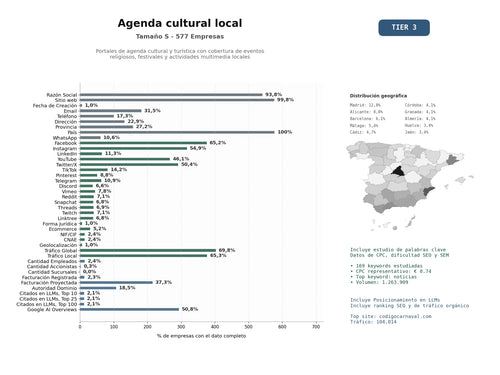
Task: Click the 'Forma Jurídica' row label
Action: (60, 224)
